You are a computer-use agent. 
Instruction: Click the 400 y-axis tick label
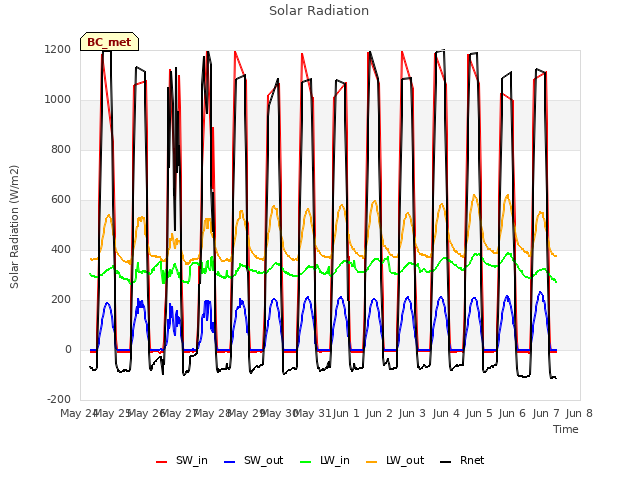tap(61, 250)
